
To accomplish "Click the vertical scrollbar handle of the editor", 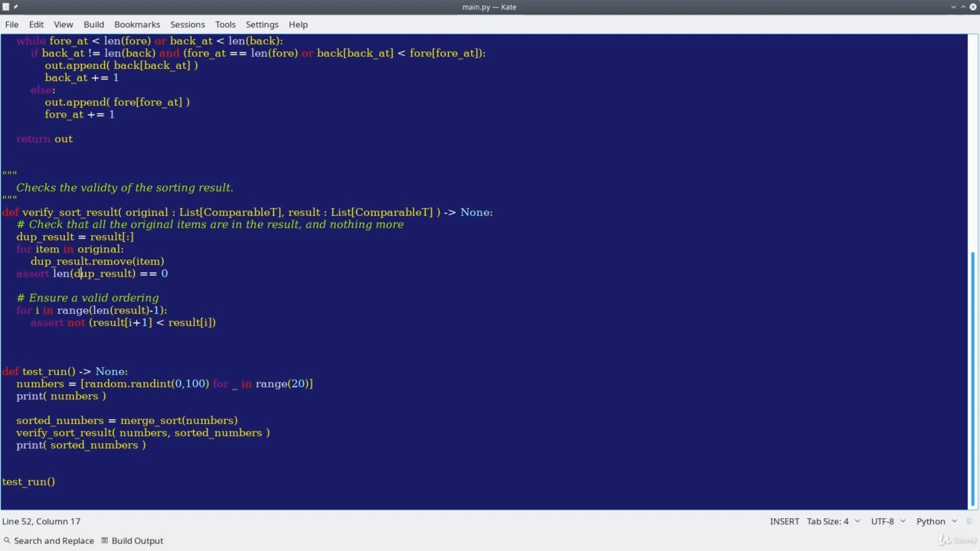I will (x=973, y=379).
